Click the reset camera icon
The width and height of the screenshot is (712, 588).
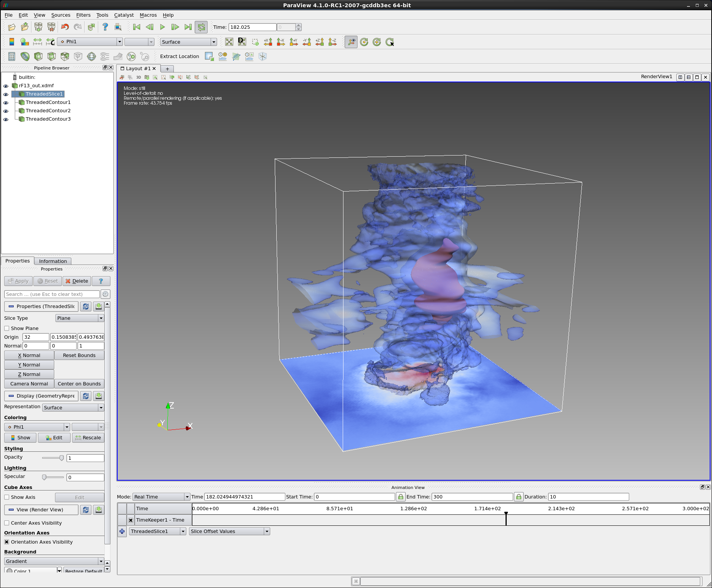click(x=229, y=42)
